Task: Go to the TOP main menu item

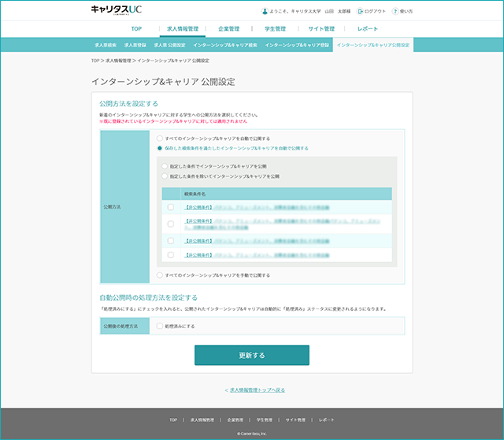Action: coord(136,28)
